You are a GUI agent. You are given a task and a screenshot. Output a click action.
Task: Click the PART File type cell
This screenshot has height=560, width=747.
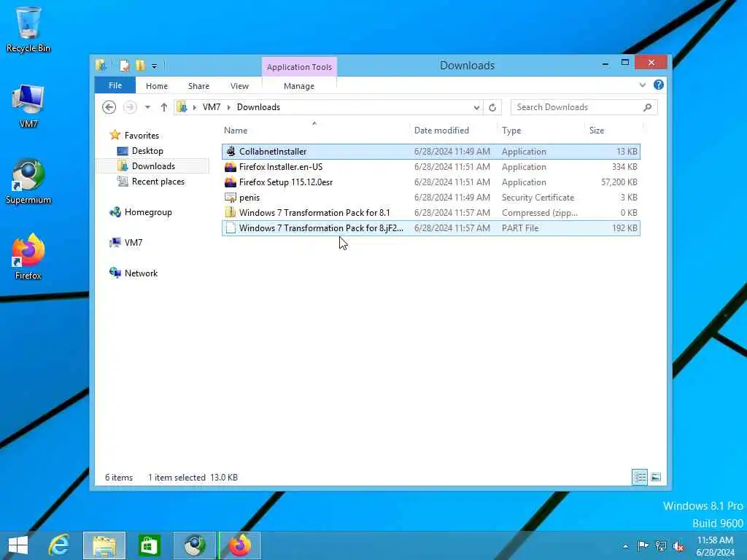tap(519, 228)
